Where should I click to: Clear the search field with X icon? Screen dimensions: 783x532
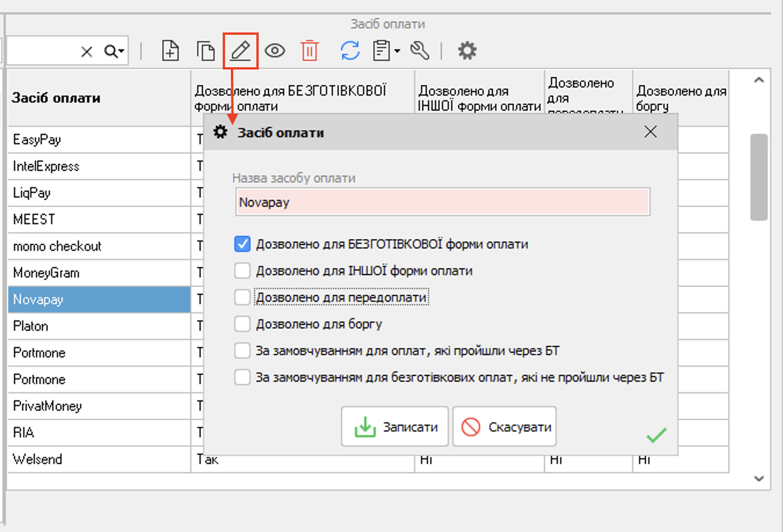coord(86,52)
